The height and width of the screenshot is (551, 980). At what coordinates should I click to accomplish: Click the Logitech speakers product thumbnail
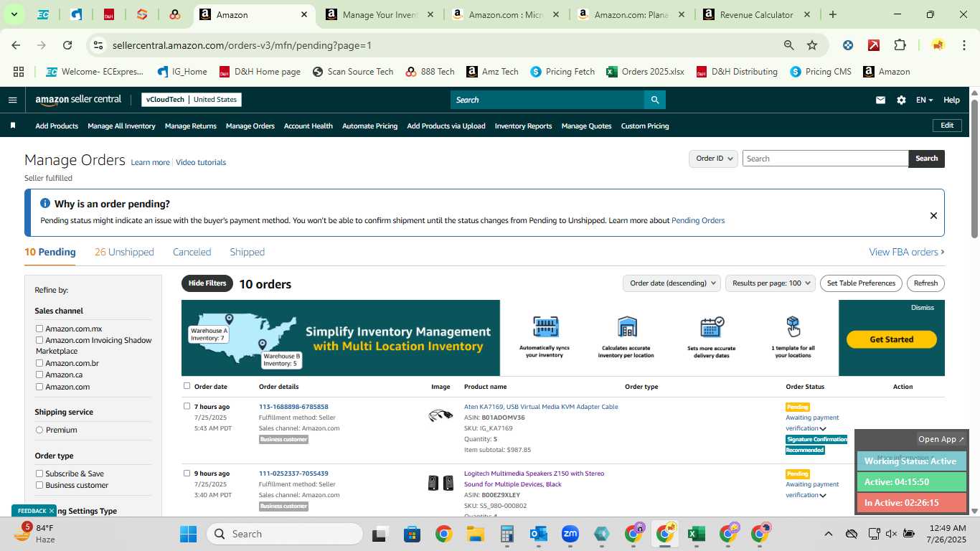[440, 483]
